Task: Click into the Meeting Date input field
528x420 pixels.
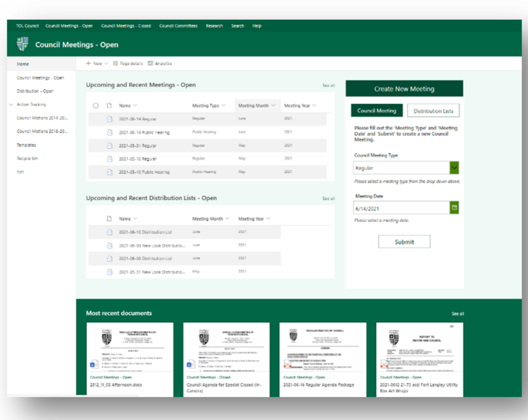Action: click(x=401, y=208)
